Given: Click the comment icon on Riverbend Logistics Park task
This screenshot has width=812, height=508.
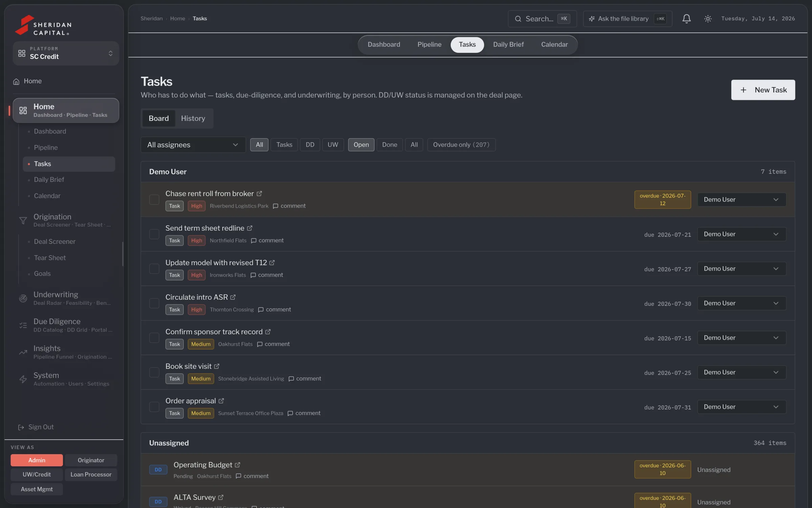Looking at the screenshot, I should 275,206.
